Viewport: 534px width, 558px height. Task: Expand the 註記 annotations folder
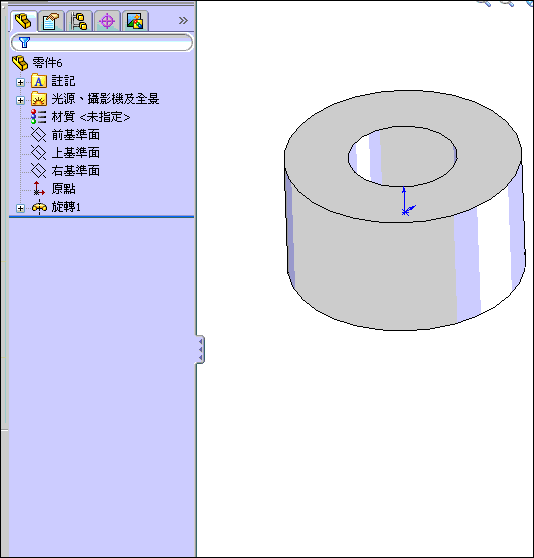click(x=20, y=82)
